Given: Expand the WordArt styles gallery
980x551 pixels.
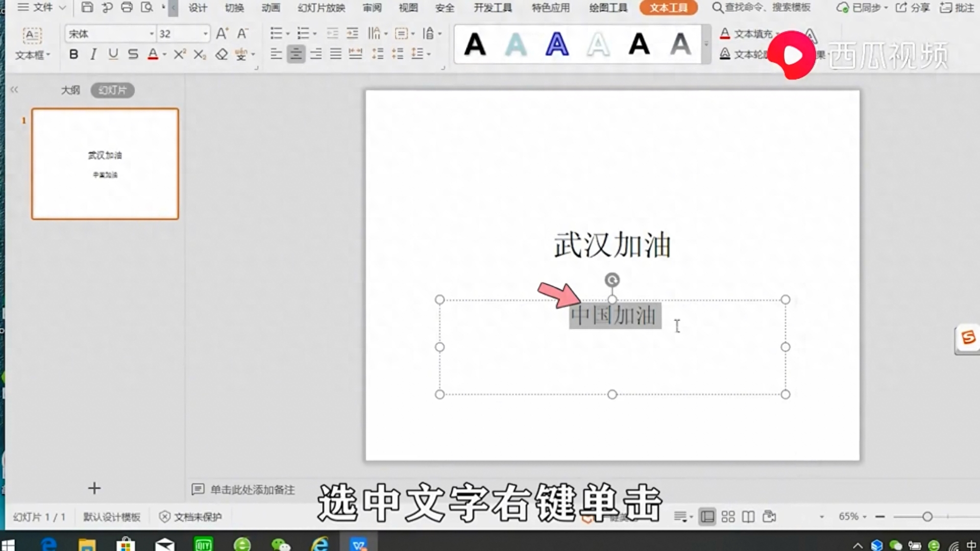Looking at the screenshot, I should [706, 45].
